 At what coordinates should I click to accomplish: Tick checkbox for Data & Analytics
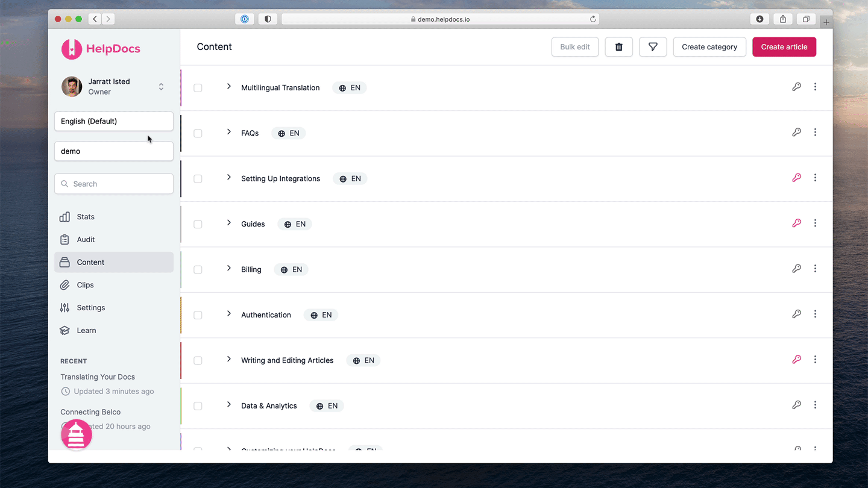pos(198,406)
